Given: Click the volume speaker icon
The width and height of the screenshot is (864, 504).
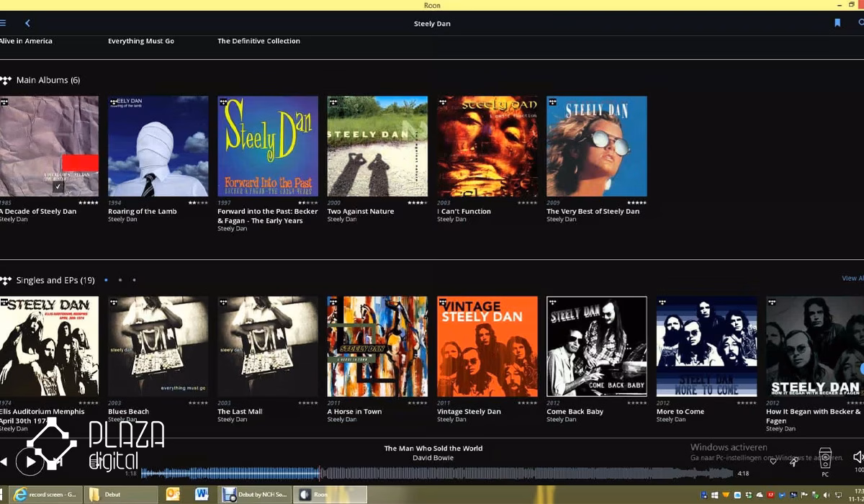Looking at the screenshot, I should coord(858,456).
